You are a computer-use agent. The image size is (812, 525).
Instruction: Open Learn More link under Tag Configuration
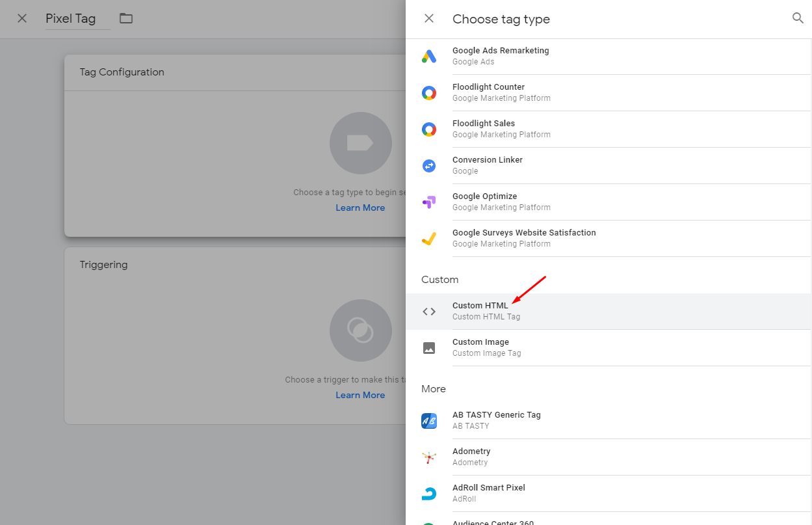click(x=360, y=208)
